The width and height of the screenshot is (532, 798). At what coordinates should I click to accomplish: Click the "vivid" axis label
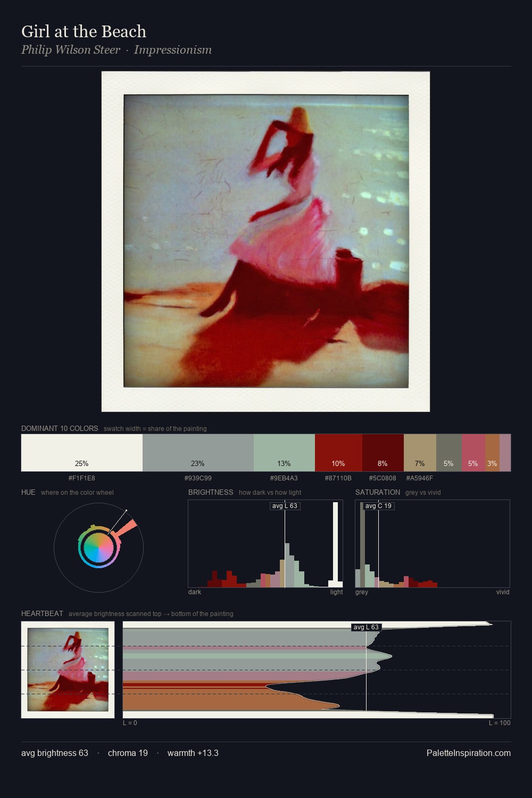point(503,592)
